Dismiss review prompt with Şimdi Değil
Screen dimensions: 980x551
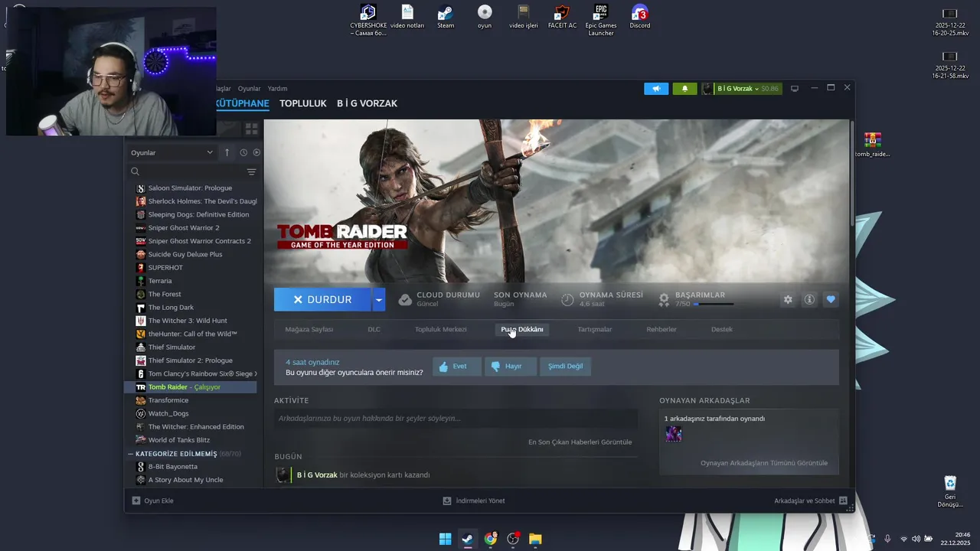coord(565,366)
